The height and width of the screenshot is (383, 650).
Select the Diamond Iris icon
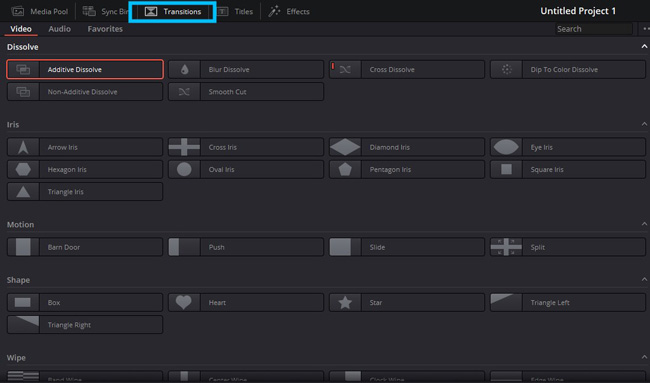point(345,147)
